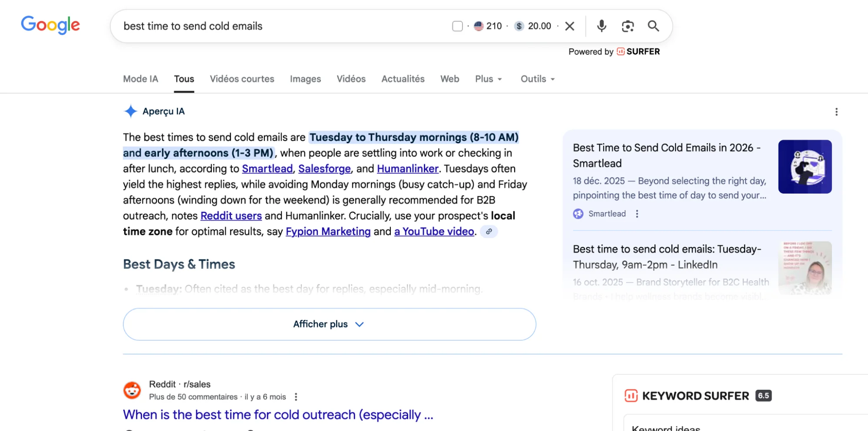
Task: Open the Salesforge link
Action: tap(324, 168)
